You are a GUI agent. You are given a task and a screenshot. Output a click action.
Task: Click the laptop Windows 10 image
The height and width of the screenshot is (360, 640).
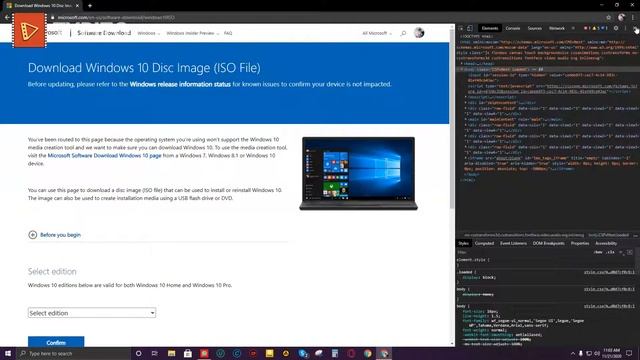358,173
